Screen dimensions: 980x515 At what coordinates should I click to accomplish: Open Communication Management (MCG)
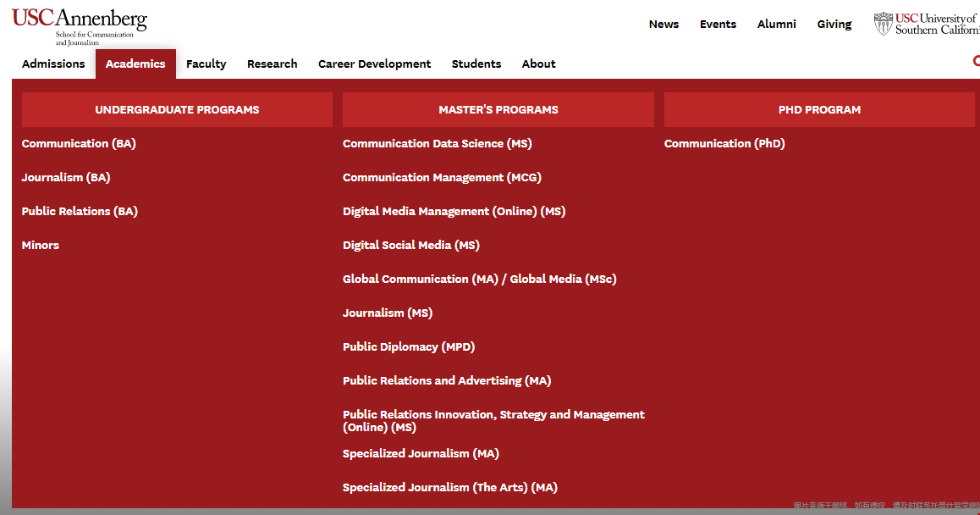pyautogui.click(x=442, y=177)
